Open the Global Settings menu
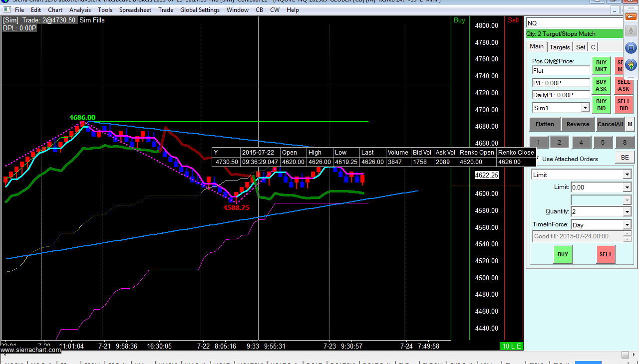This screenshot has height=364, width=639. point(200,9)
